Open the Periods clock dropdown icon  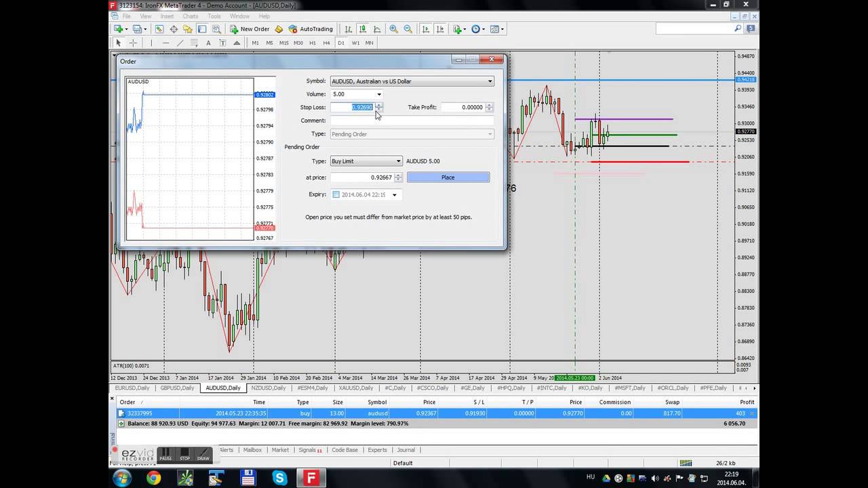tap(478, 29)
